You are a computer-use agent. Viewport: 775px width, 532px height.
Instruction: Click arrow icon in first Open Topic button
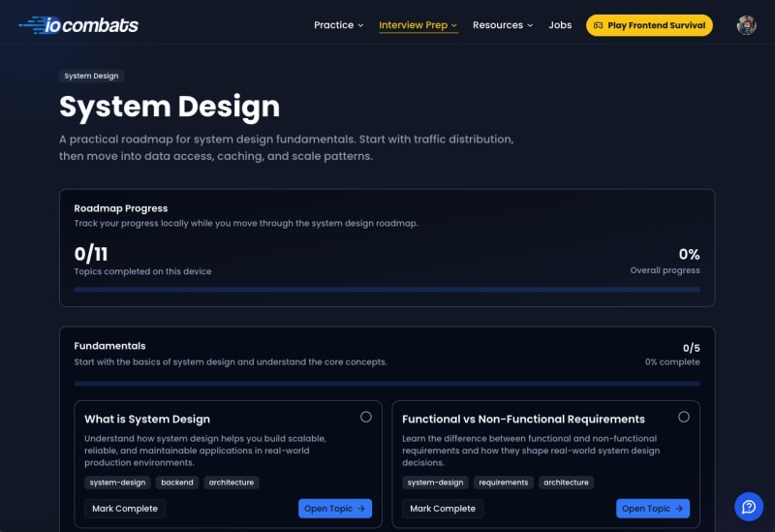[x=361, y=508]
